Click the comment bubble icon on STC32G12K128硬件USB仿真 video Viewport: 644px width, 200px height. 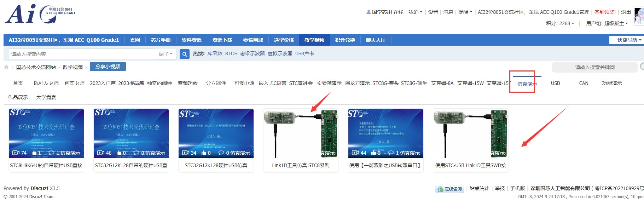(221, 153)
